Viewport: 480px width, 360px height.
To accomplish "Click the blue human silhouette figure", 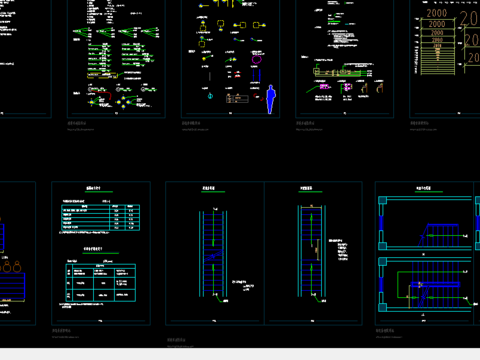I will point(271,99).
